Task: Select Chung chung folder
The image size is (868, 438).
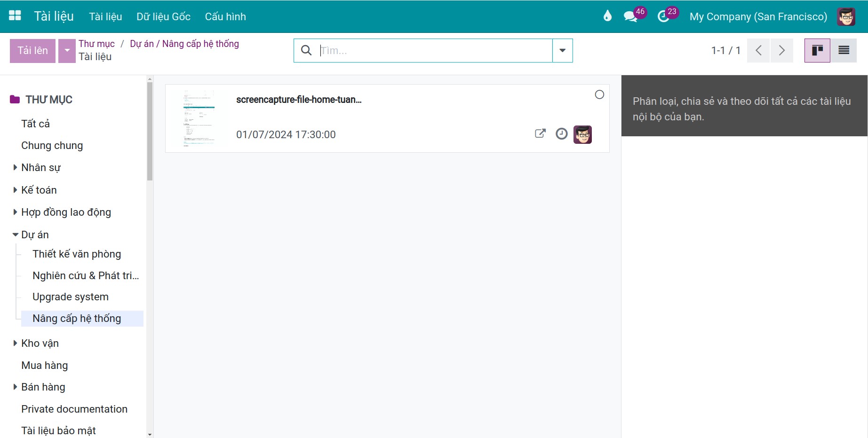Action: click(52, 146)
